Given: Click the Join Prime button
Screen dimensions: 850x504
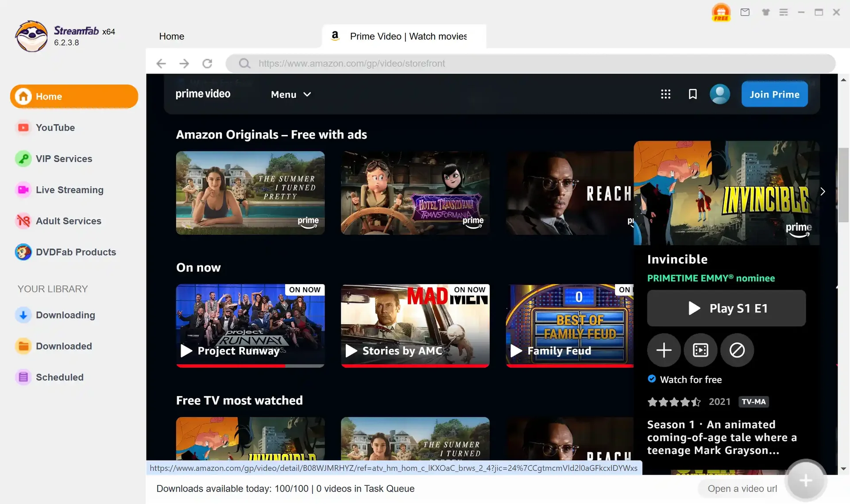Looking at the screenshot, I should tap(774, 94).
